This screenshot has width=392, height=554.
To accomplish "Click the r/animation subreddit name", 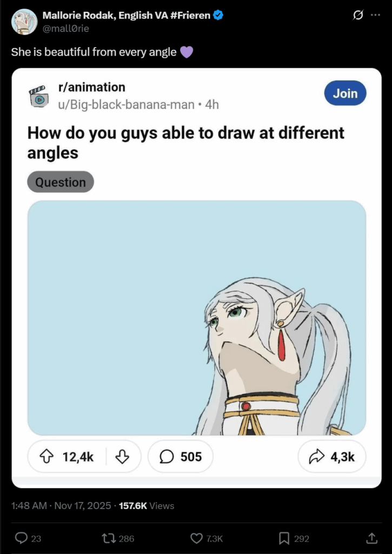I will [91, 87].
